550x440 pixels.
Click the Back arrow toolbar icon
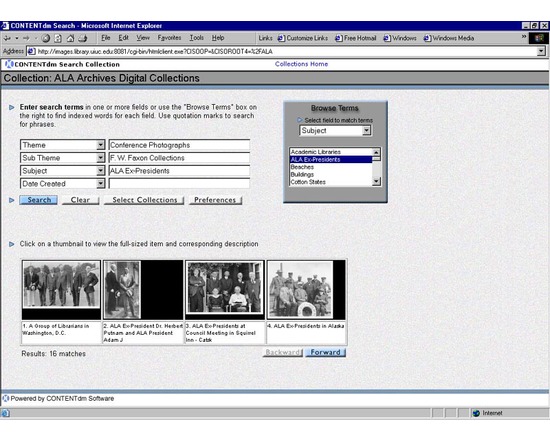[x=7, y=38]
